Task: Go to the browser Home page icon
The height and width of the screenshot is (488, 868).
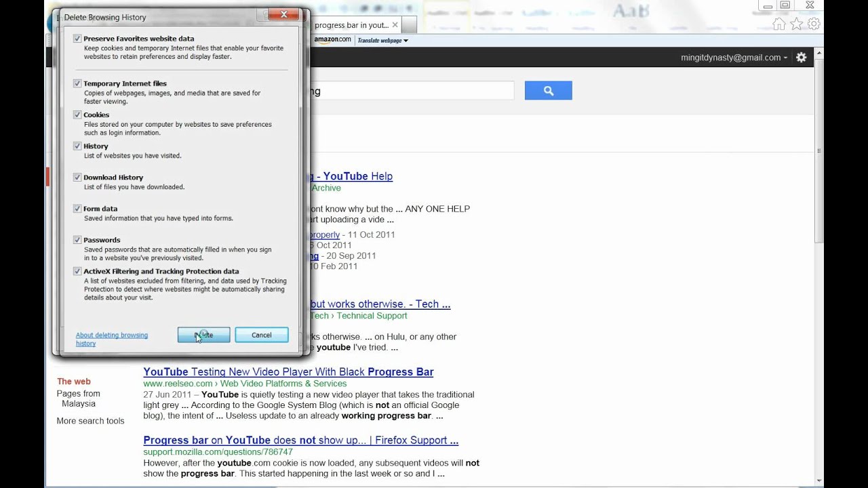Action: [x=779, y=24]
